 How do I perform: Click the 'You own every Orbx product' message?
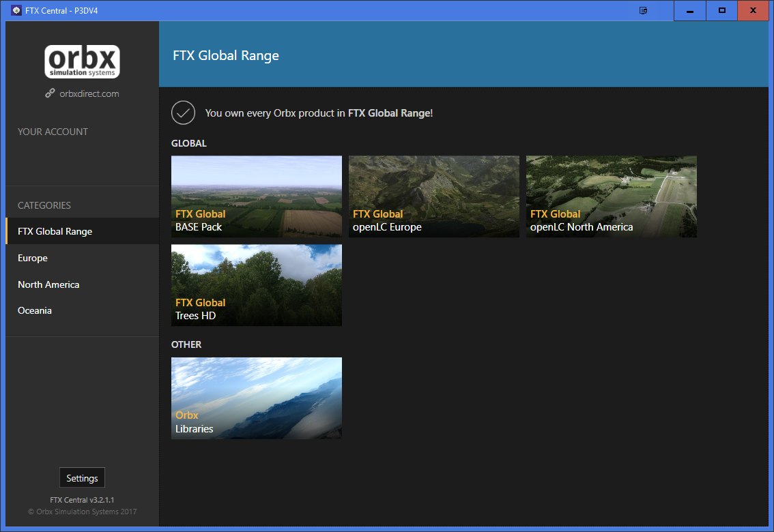coord(319,113)
